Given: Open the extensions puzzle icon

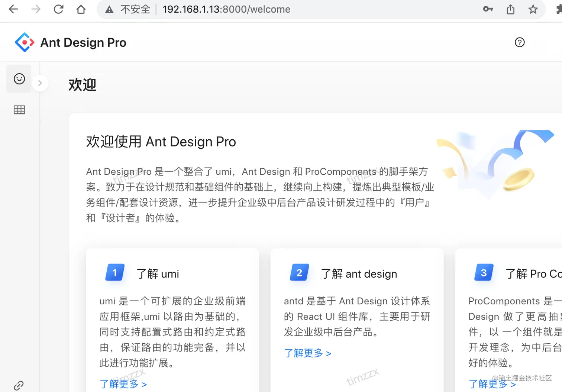Looking at the screenshot, I should click(x=559, y=9).
